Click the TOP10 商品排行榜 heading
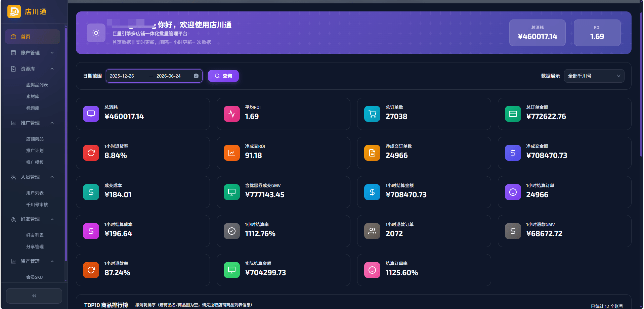 point(106,305)
